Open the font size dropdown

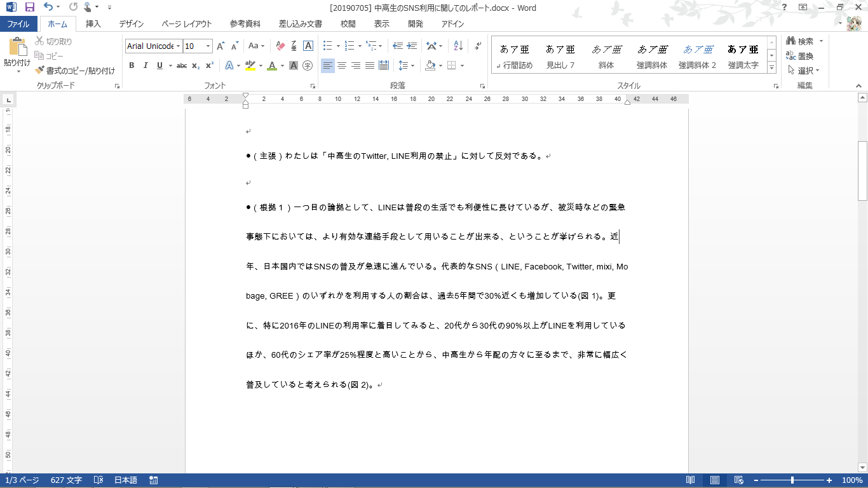click(x=208, y=46)
